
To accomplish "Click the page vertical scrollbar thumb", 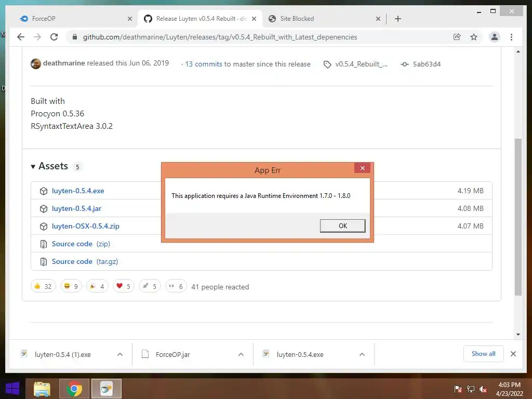I will (518, 217).
